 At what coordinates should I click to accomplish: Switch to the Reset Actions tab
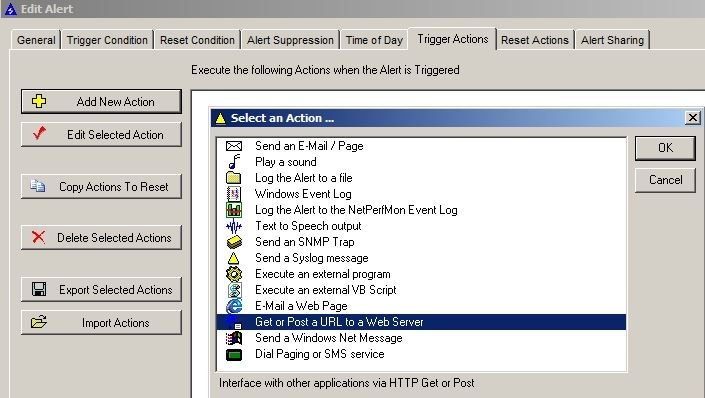[x=535, y=40]
